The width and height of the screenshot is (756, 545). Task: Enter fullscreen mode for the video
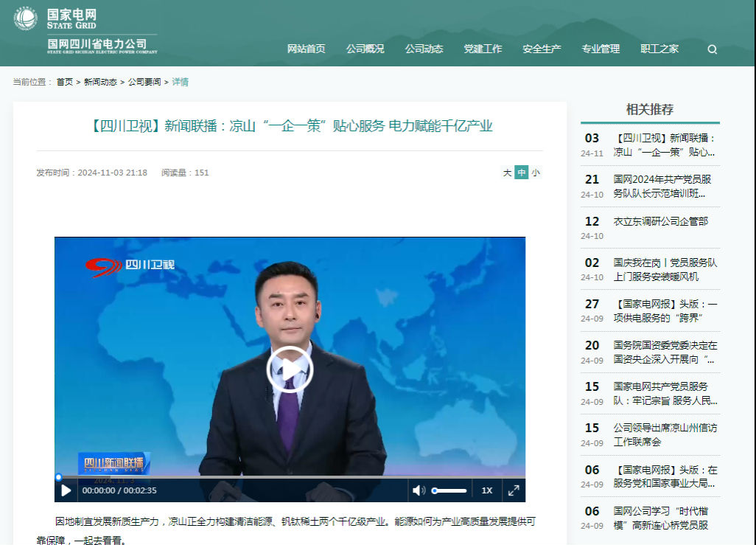pos(514,490)
